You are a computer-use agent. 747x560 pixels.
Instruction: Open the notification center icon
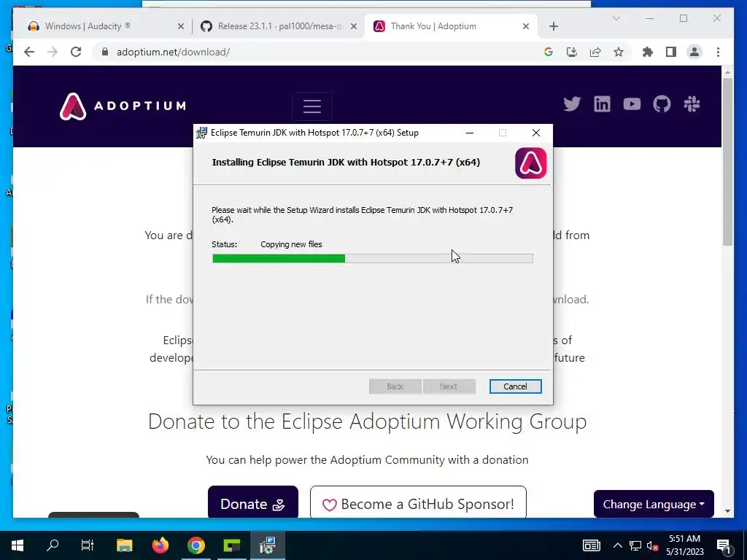point(724,546)
